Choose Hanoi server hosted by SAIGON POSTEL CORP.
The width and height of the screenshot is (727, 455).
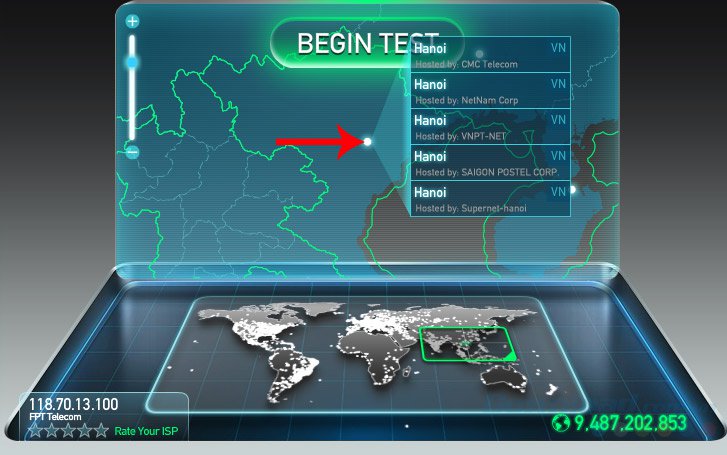[x=491, y=163]
